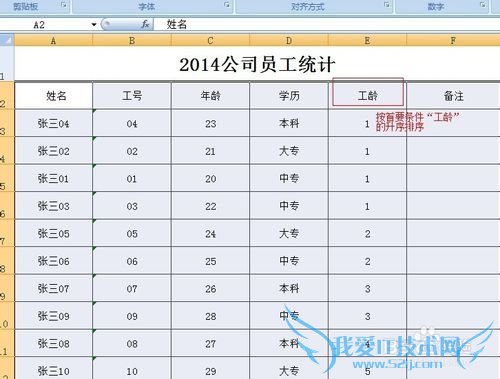This screenshot has width=500, height=379.
Task: Select column C header
Action: pyautogui.click(x=210, y=40)
